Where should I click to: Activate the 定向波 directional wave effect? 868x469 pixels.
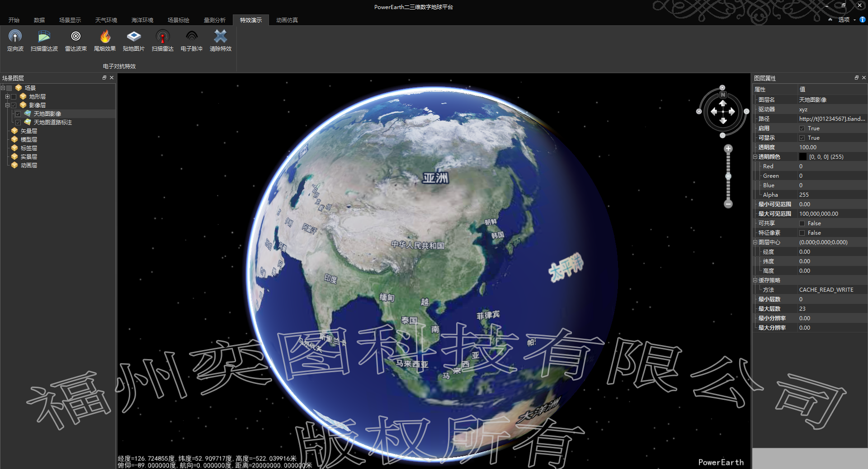point(15,40)
